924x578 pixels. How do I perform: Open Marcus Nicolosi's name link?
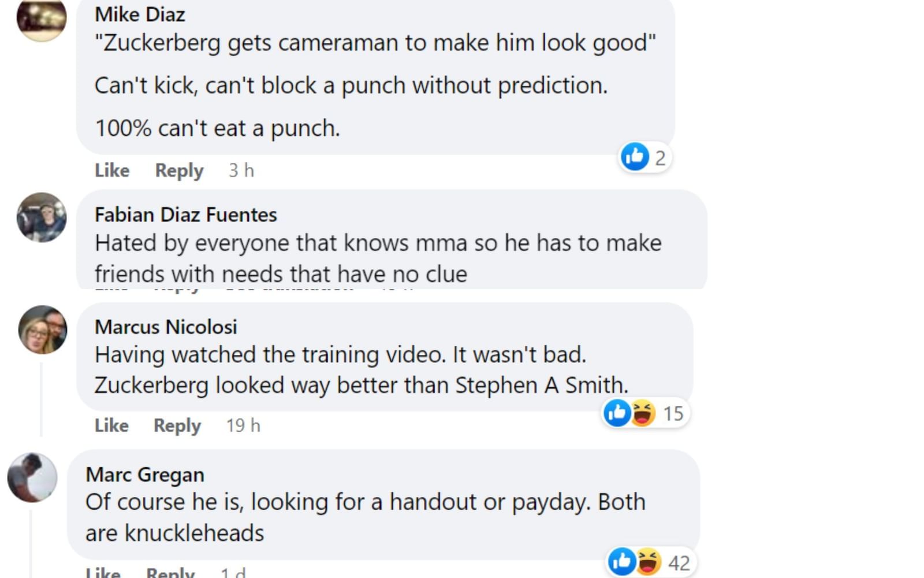166,327
